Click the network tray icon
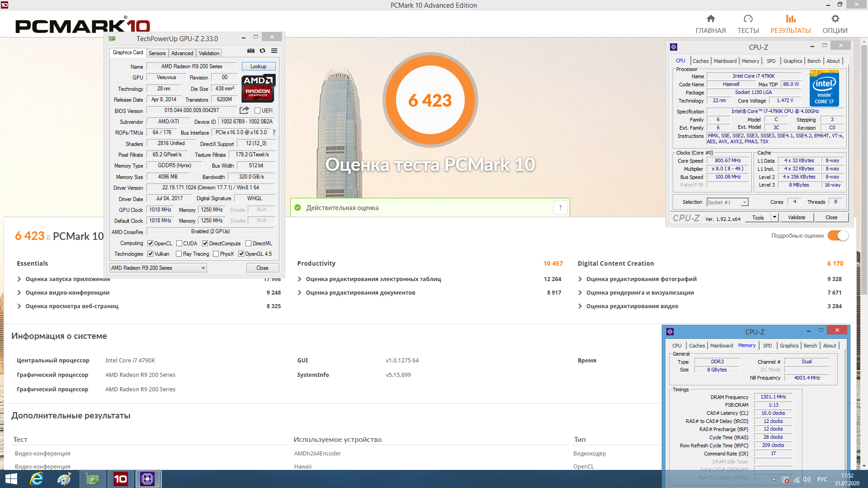This screenshot has height=488, width=868. point(796,479)
